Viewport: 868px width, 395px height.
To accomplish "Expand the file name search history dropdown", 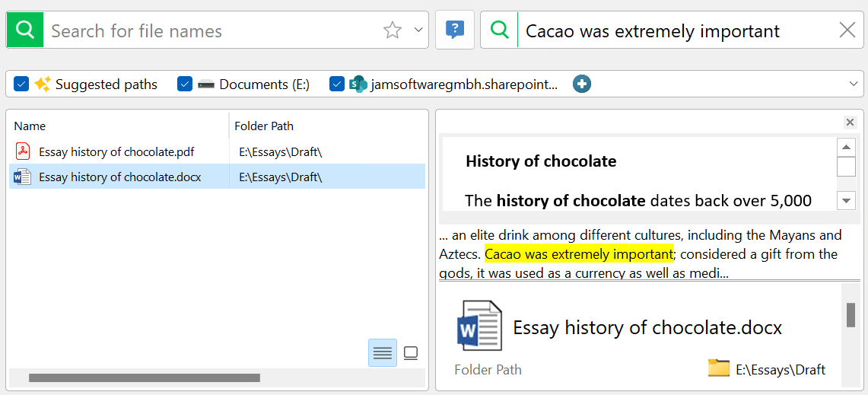I will [x=418, y=30].
